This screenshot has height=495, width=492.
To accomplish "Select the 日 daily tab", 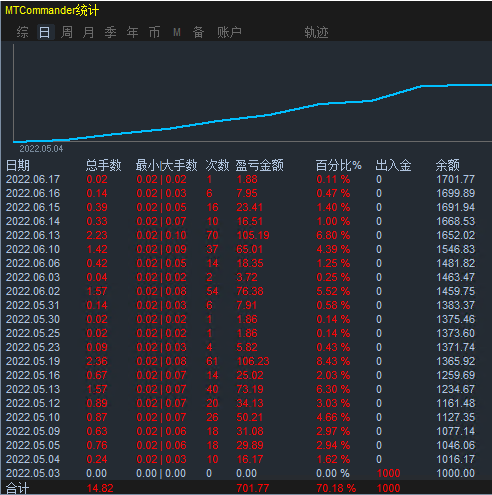I will 45,32.
